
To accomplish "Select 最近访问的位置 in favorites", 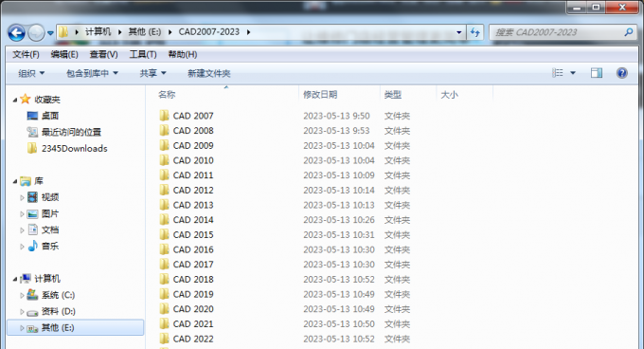I will (x=71, y=132).
